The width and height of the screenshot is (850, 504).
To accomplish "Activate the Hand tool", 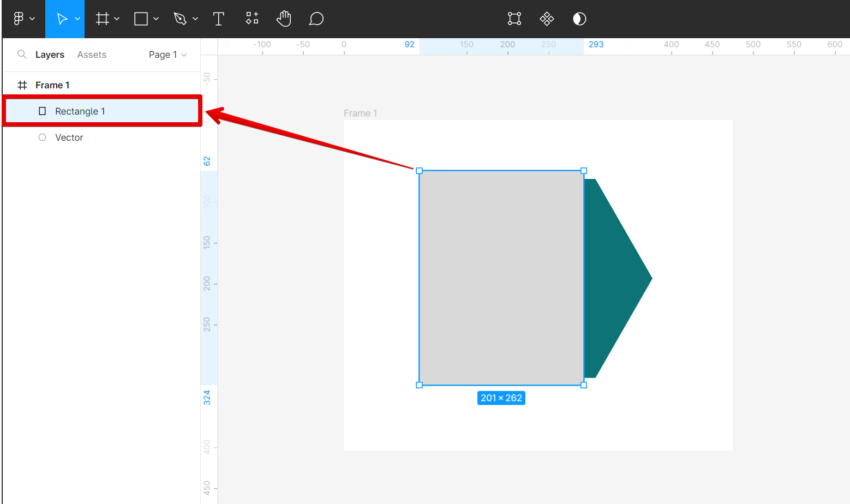I will (x=284, y=19).
